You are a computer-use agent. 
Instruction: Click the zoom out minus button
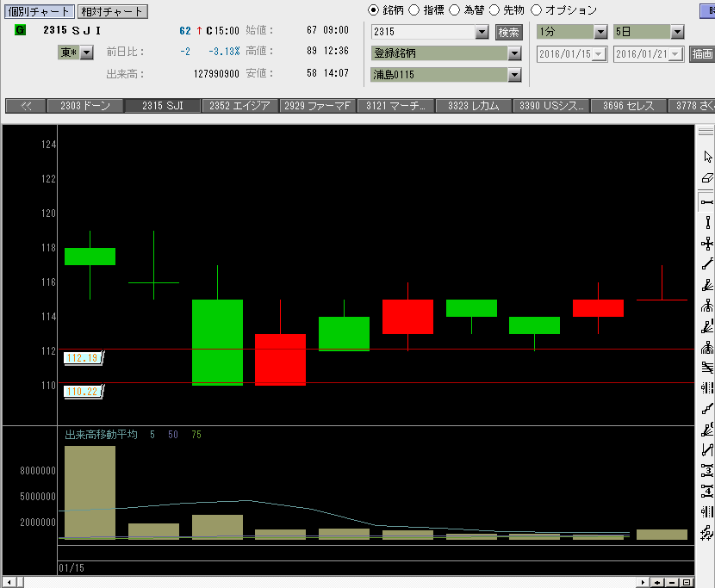(672, 582)
